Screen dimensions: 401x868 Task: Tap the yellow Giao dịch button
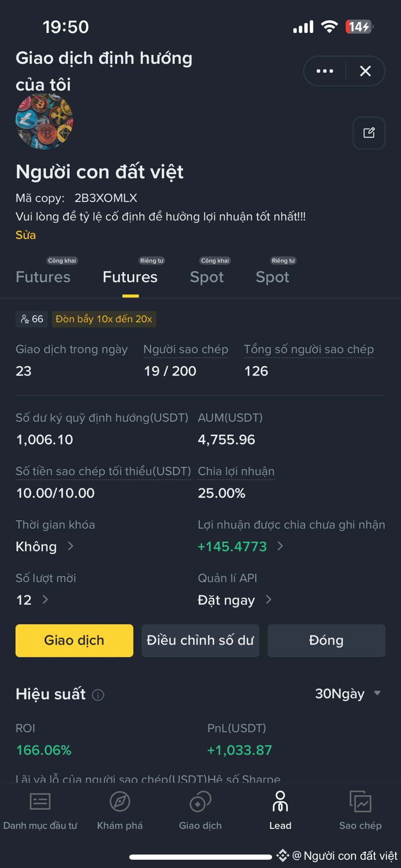[74, 640]
